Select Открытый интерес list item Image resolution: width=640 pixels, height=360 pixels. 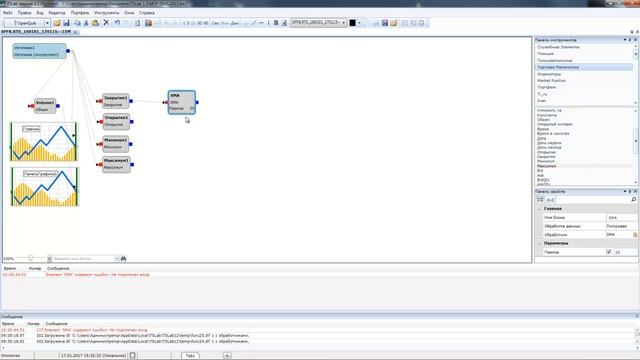tap(555, 124)
